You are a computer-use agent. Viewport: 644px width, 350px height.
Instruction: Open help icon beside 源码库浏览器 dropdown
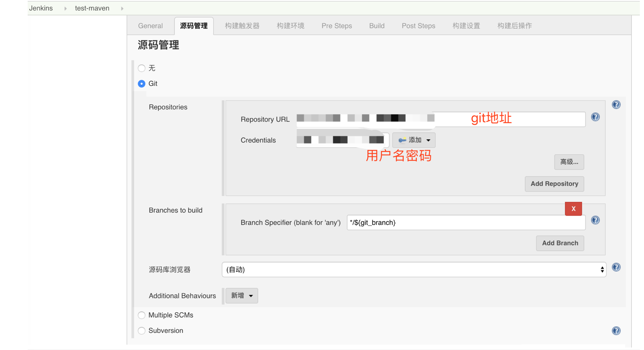pos(616,267)
